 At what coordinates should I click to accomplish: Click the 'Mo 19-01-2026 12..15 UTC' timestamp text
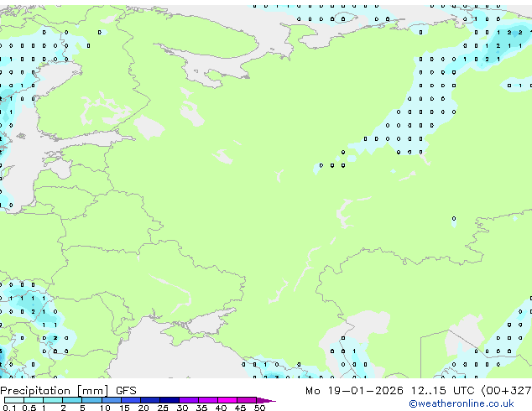[390, 391]
